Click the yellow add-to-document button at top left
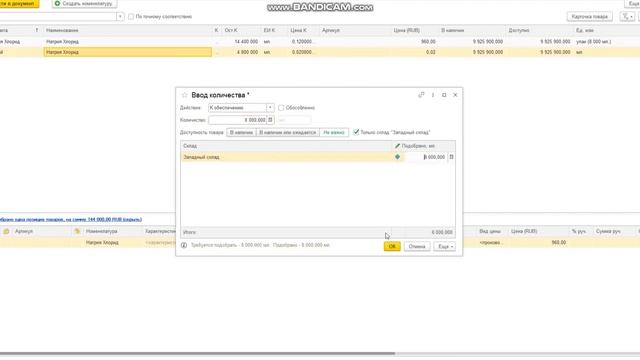This screenshot has width=640, height=360. coord(19,4)
